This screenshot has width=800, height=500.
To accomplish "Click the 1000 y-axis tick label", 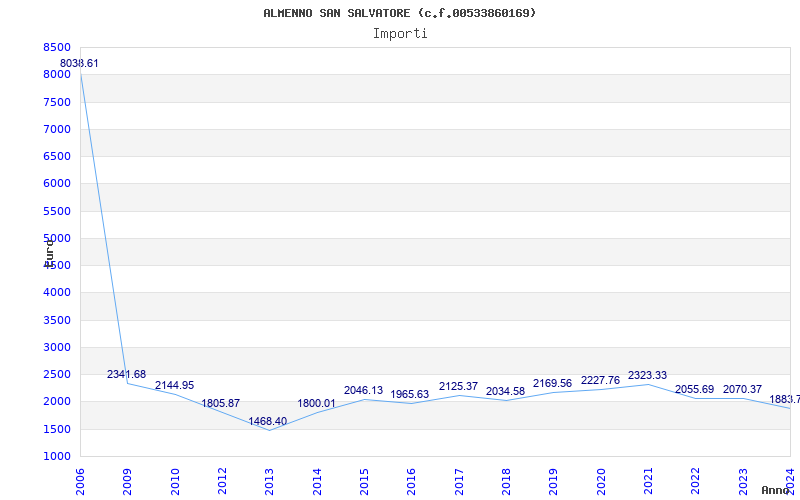I will (x=57, y=456).
